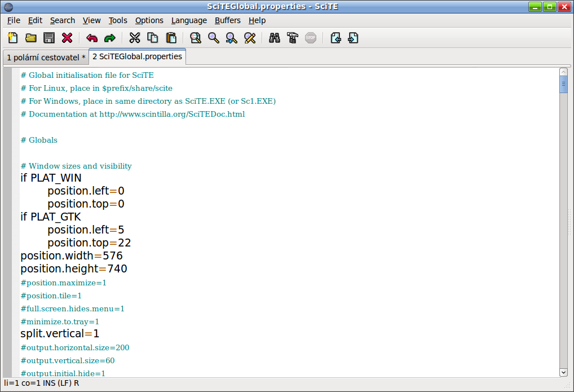Open the Edit menu
The image size is (574, 392).
[35, 20]
